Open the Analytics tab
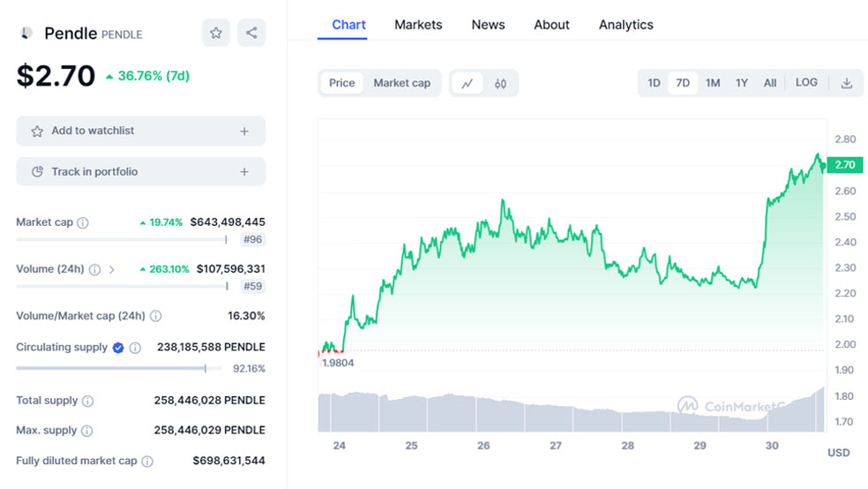Viewport: 868px width, 489px height. pos(626,25)
